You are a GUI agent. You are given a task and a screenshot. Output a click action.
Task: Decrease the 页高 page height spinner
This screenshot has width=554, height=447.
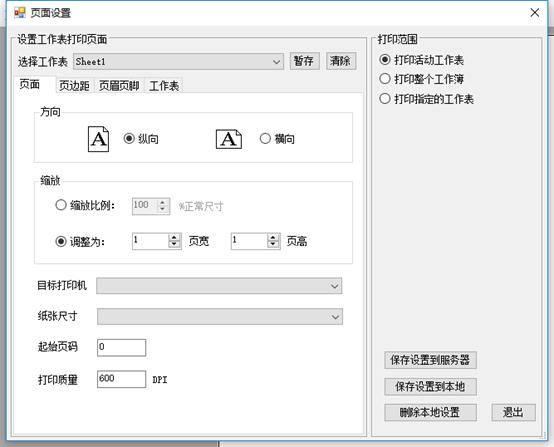[x=273, y=245]
